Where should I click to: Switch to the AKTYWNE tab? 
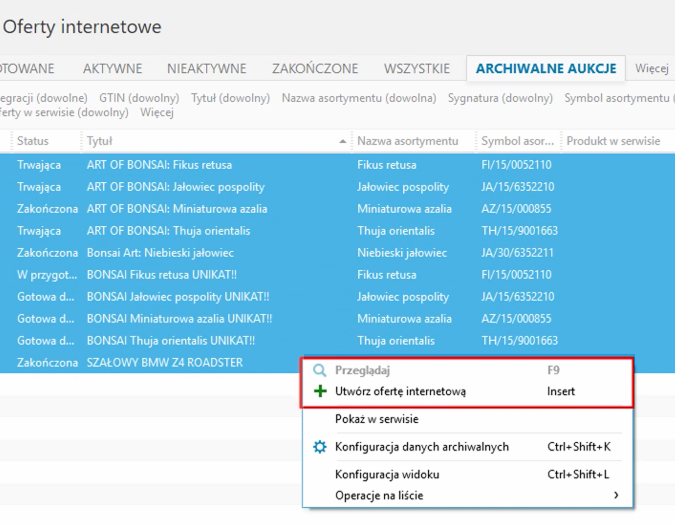112,69
